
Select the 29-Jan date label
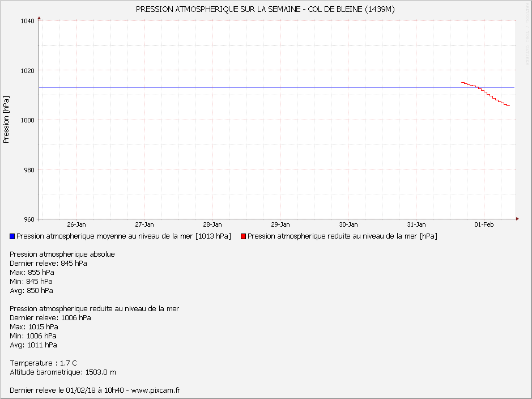(280, 225)
